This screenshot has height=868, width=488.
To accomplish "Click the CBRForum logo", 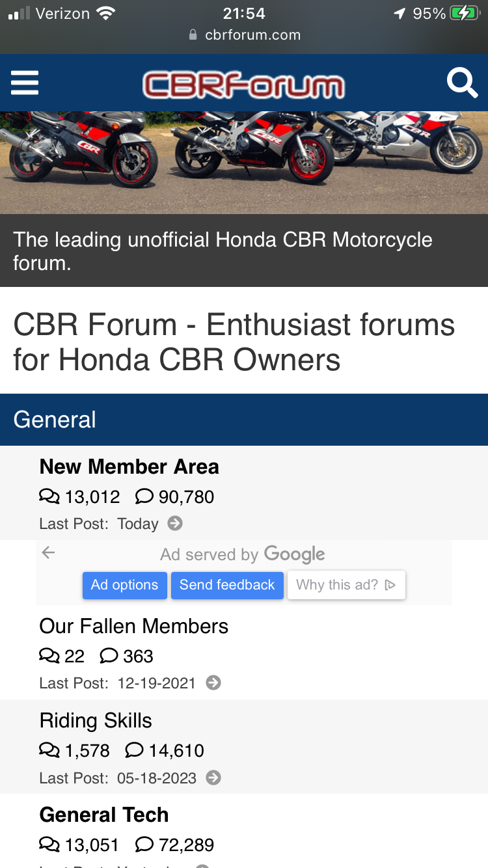I will pyautogui.click(x=243, y=85).
